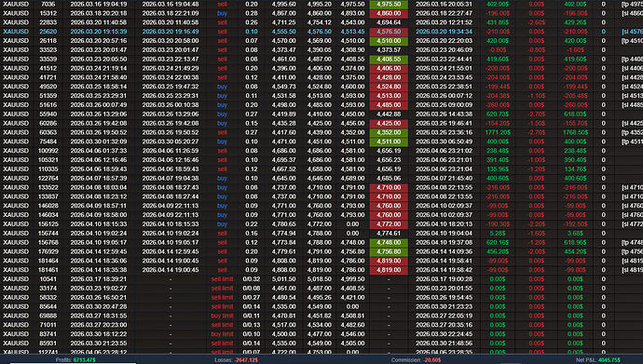
Task: Click the highlighted ticket 25620
Action: point(48,32)
